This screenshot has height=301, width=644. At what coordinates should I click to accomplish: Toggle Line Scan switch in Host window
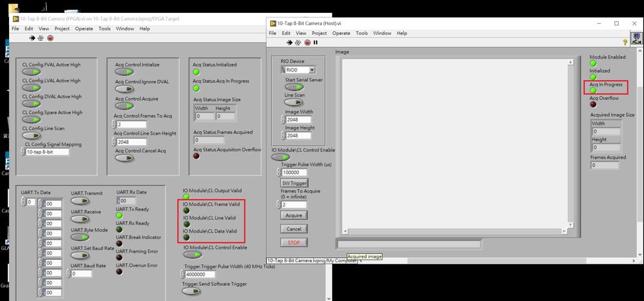tap(294, 102)
